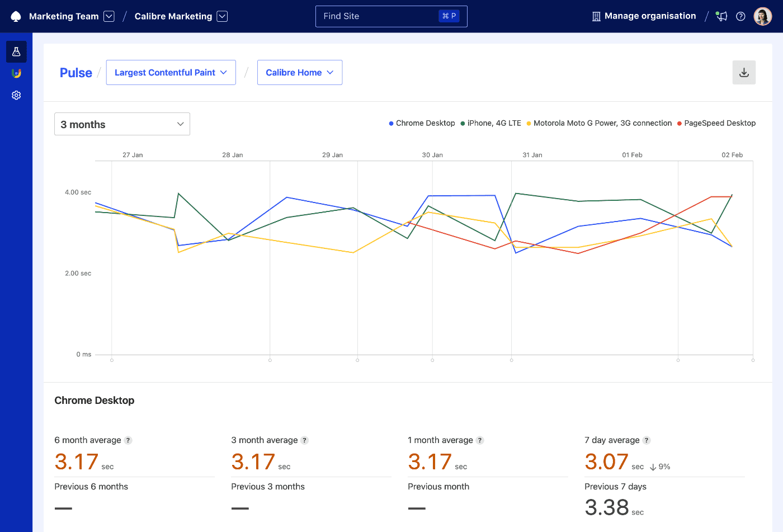Click the Pulse link
Viewport: 783px width, 532px height.
pyautogui.click(x=76, y=72)
